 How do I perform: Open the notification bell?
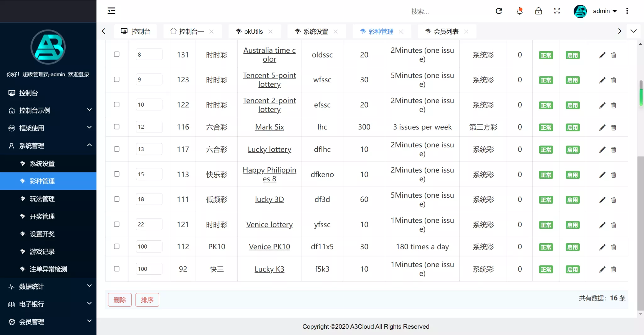coord(519,11)
